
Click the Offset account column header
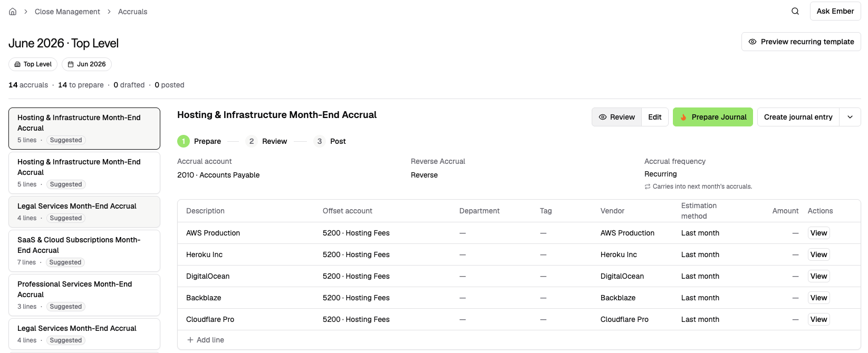click(x=348, y=211)
